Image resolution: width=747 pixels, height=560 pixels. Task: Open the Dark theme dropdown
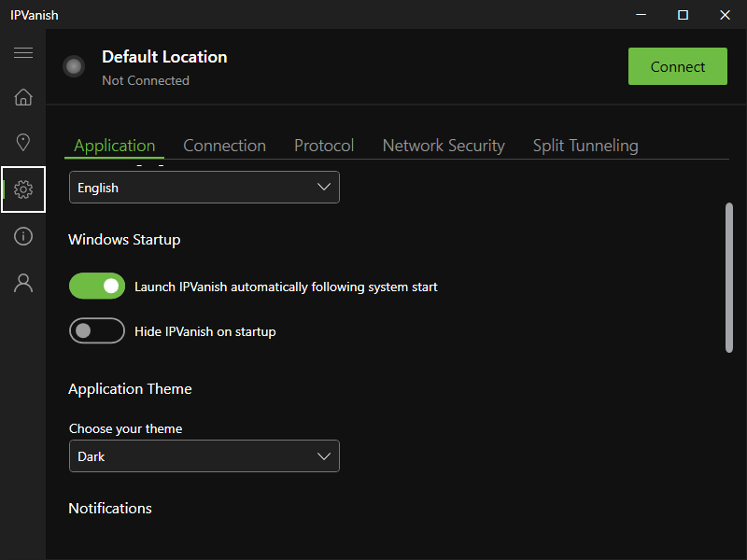point(204,456)
